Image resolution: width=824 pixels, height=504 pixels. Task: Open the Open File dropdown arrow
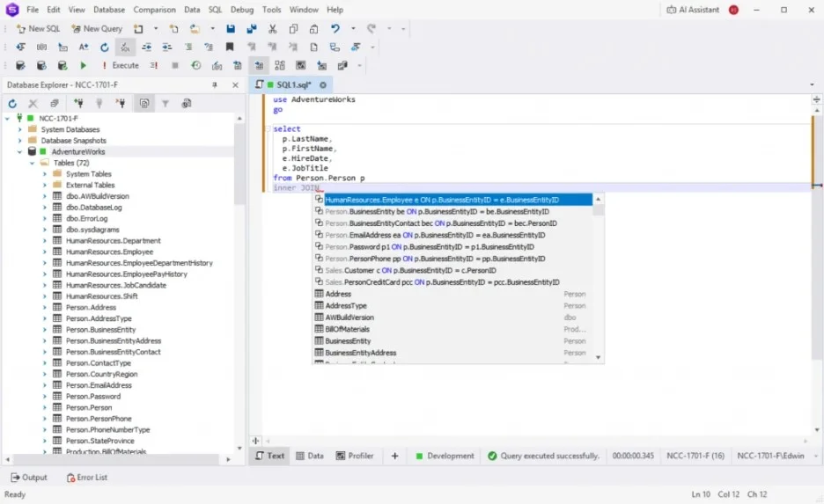pos(212,29)
